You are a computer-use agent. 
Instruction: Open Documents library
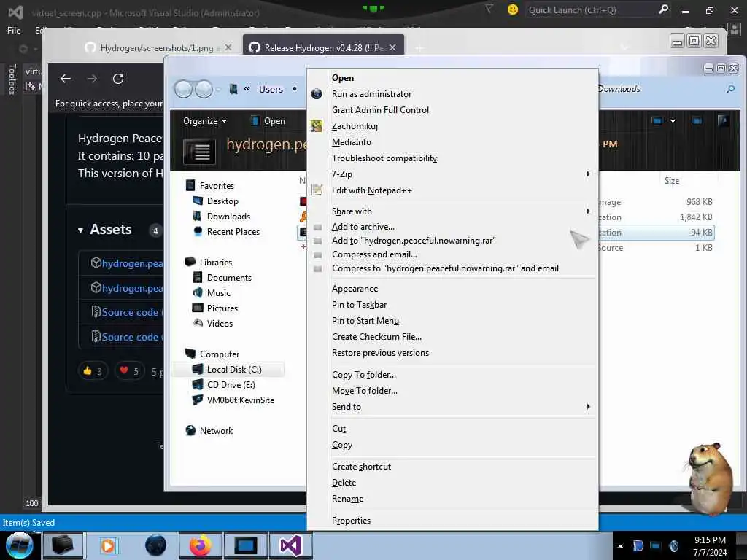pyautogui.click(x=228, y=278)
